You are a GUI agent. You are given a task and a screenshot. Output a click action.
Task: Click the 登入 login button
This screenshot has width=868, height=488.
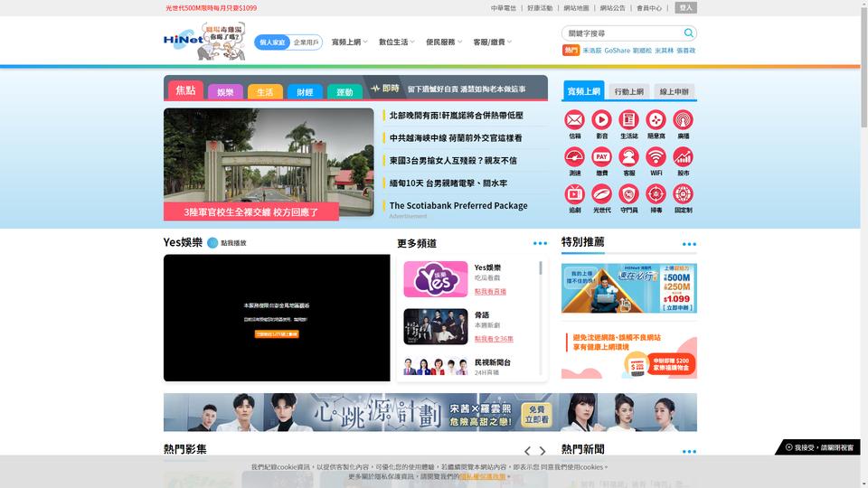click(686, 8)
